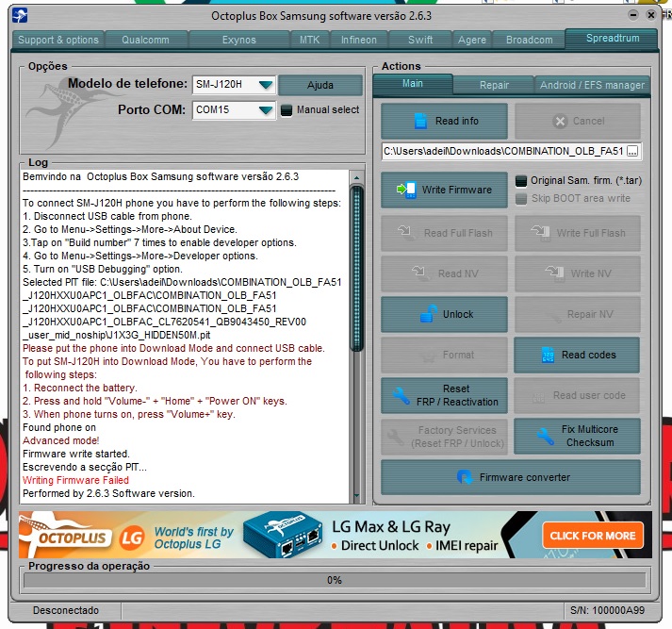Image resolution: width=672 pixels, height=629 pixels.
Task: Toggle the Manual select checkbox
Action: 287,110
